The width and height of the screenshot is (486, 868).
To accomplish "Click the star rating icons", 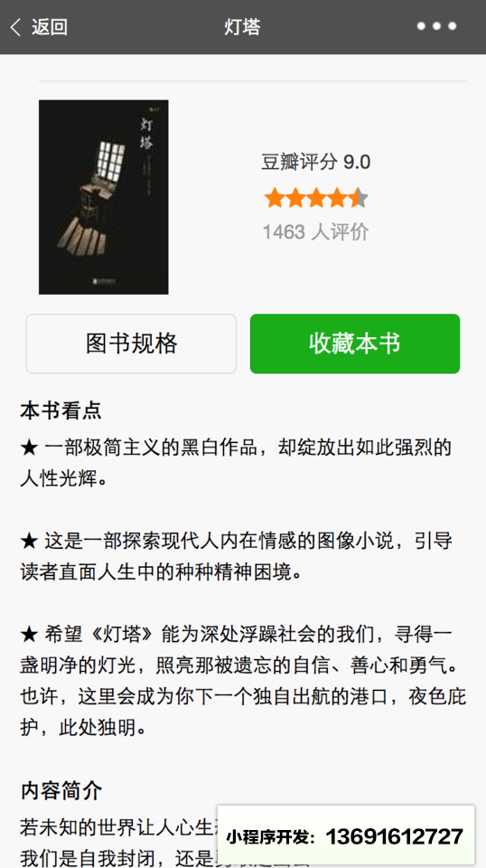I will [315, 198].
